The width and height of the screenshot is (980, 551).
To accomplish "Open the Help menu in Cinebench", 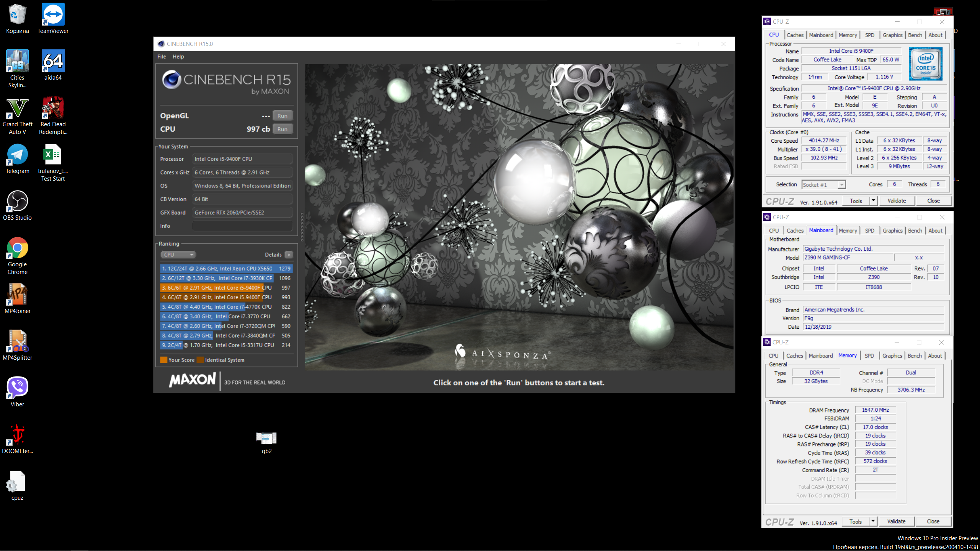I will 178,57.
